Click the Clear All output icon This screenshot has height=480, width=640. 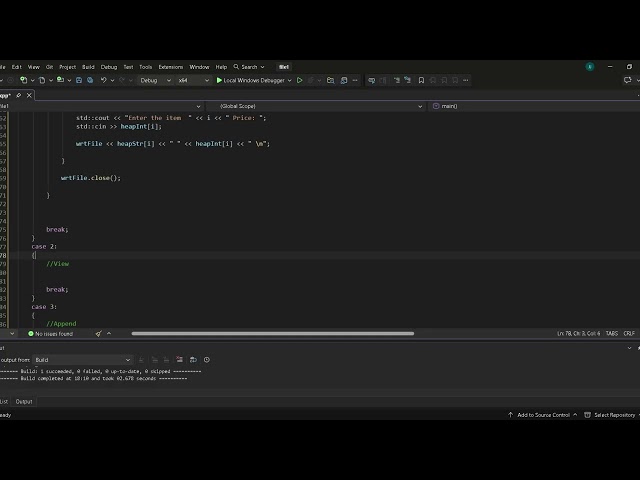[x=180, y=360]
